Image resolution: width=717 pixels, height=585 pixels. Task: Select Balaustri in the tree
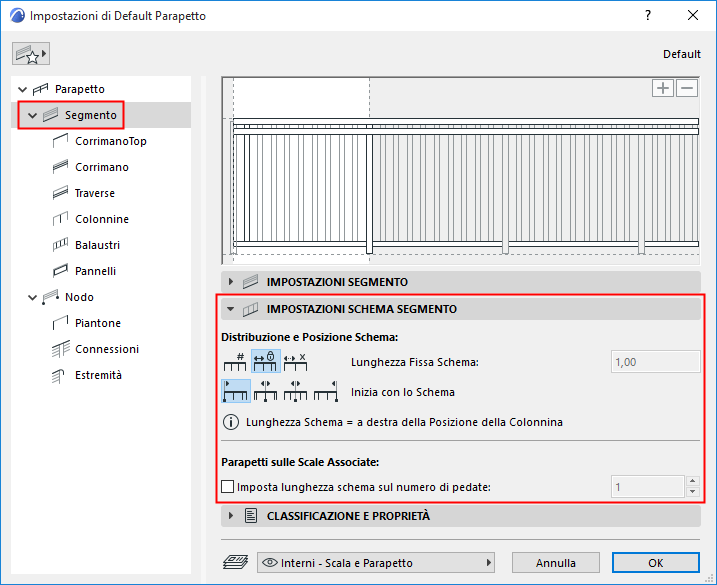point(97,245)
